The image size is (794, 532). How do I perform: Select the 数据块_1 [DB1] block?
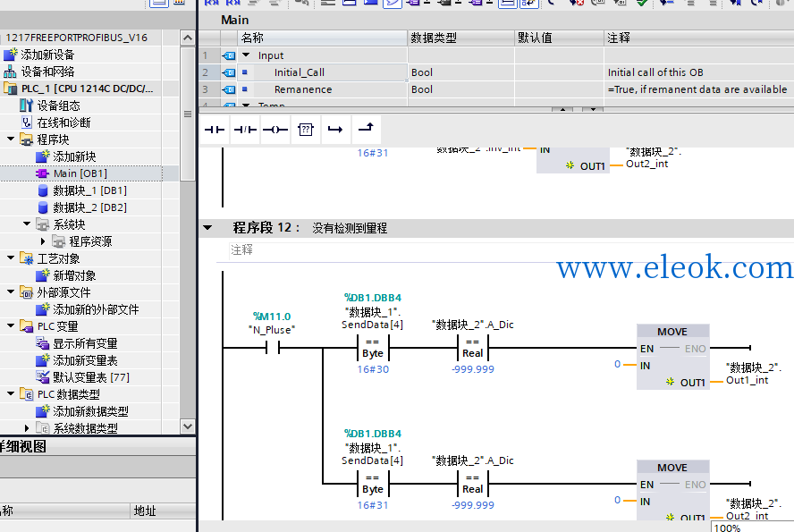[x=89, y=190]
